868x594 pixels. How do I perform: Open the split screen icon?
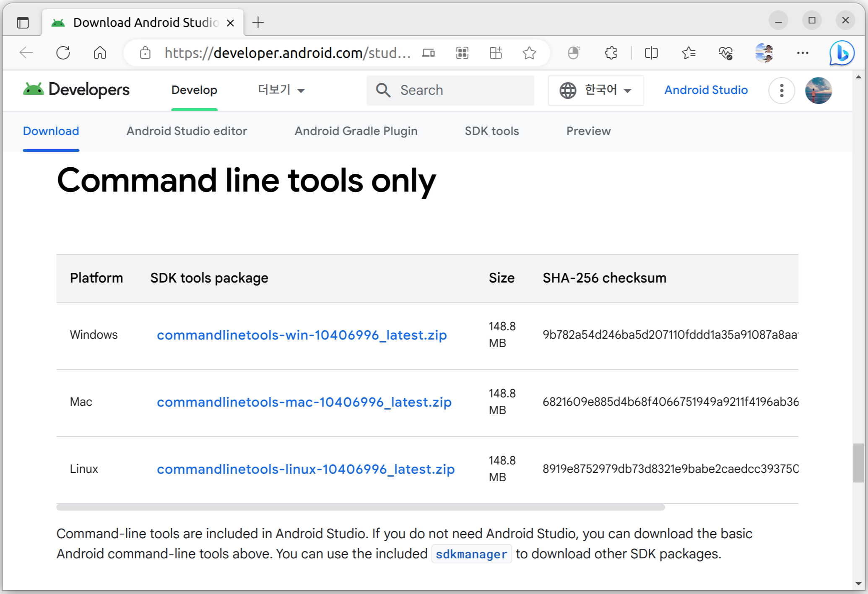tap(651, 53)
